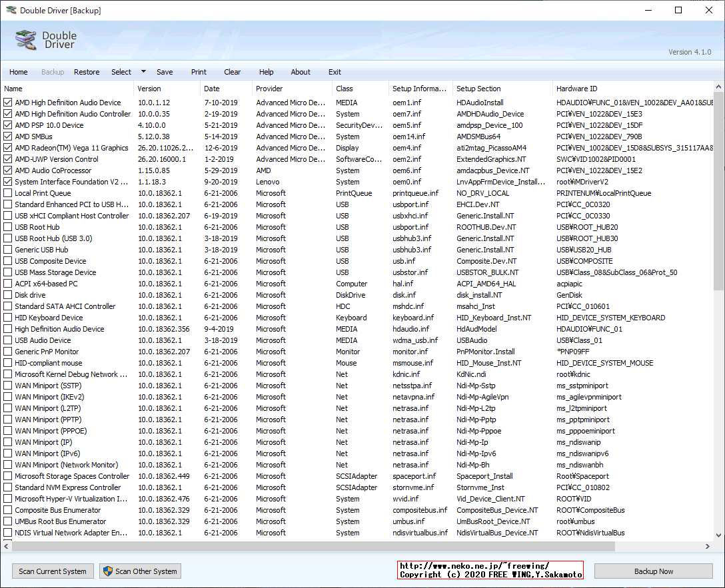725x588 pixels.
Task: Check the Local Print Queue driver
Action: (x=8, y=193)
